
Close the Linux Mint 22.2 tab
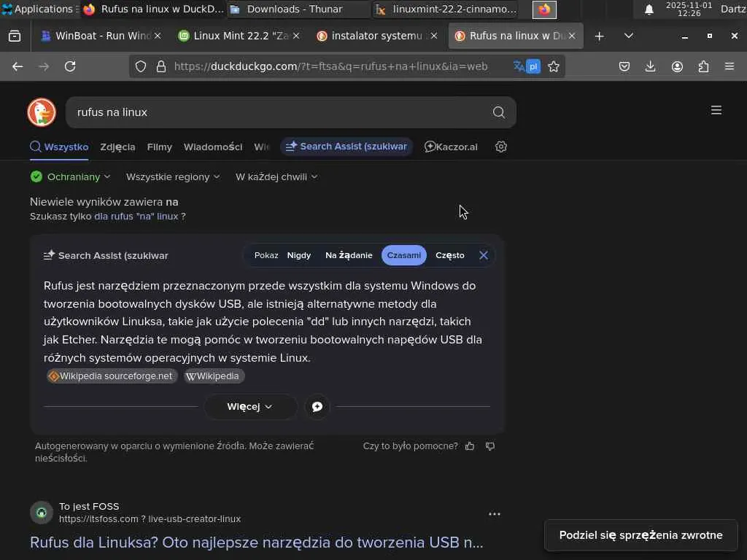click(x=296, y=36)
